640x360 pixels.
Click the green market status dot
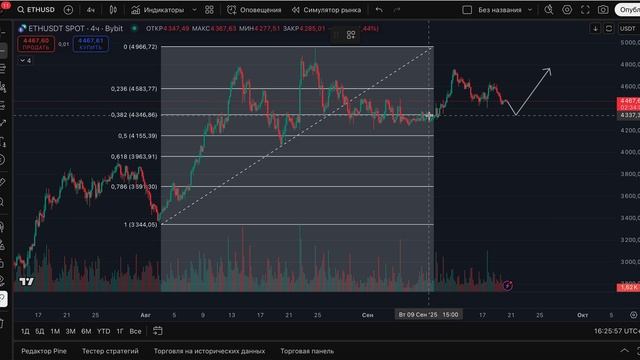coord(134,28)
